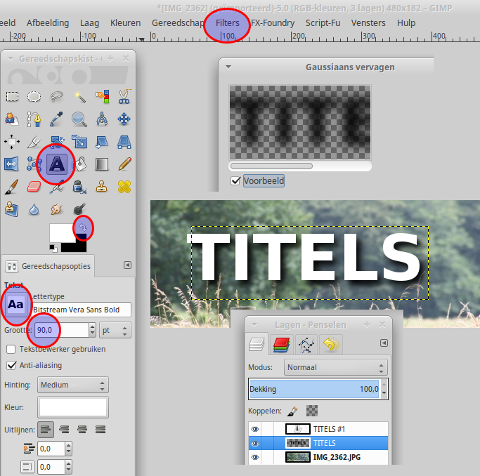
Task: Click the Aa font chooser button
Action: (x=15, y=304)
